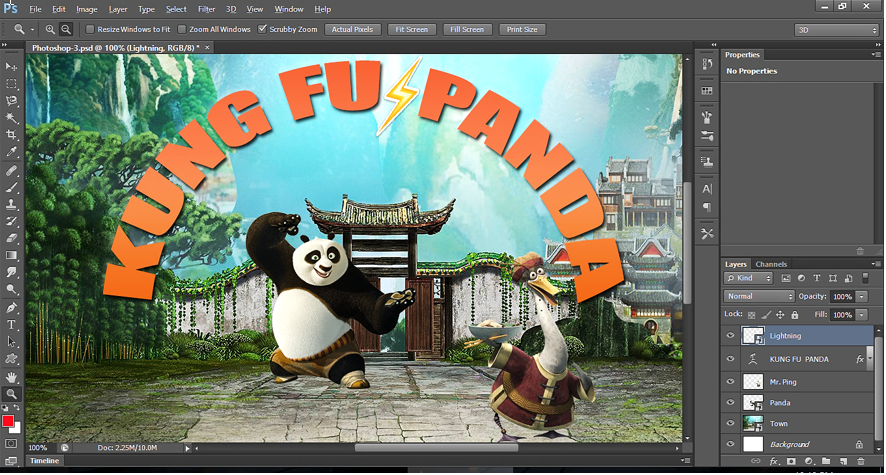Open the Clone Source panel icon
Image resolution: width=886 pixels, height=475 pixels.
point(707,162)
